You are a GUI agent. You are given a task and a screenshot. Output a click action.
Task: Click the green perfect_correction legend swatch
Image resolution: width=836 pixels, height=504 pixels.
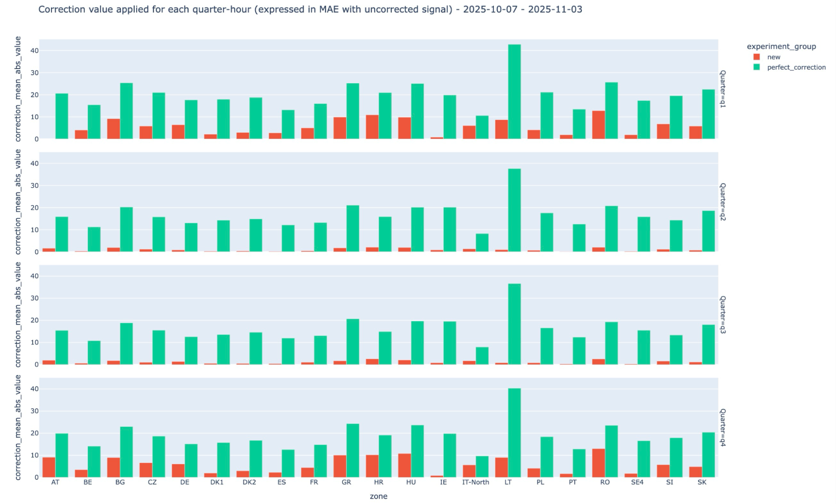coord(757,67)
